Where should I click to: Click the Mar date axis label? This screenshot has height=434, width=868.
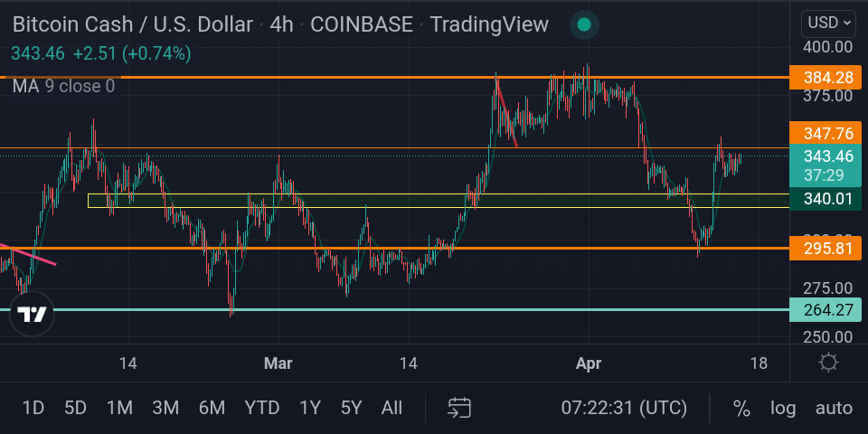click(278, 363)
